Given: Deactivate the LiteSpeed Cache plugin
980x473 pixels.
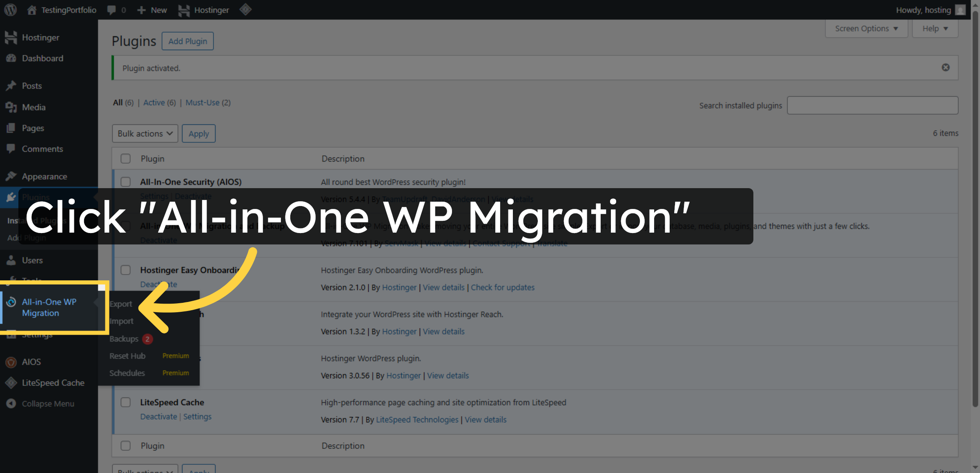Looking at the screenshot, I should point(158,416).
